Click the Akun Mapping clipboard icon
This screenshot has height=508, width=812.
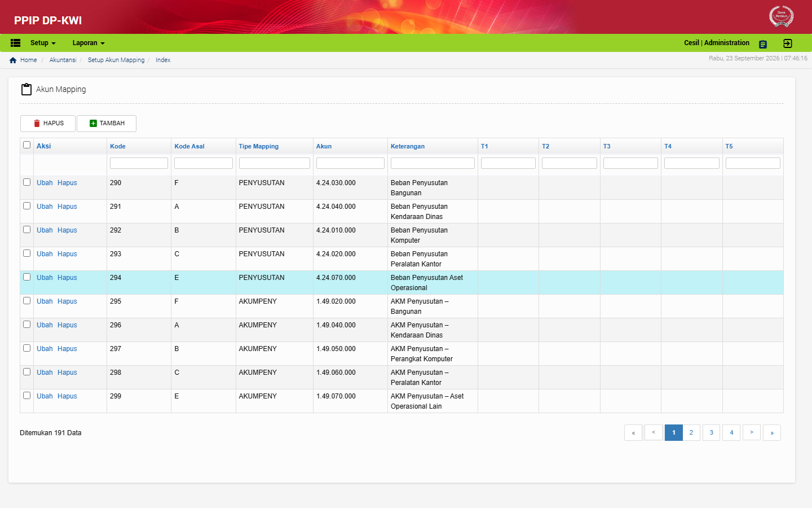(x=26, y=89)
